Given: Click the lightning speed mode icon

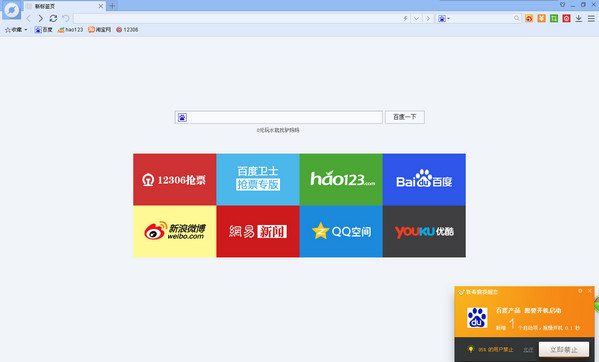Looking at the screenshot, I should point(405,18).
